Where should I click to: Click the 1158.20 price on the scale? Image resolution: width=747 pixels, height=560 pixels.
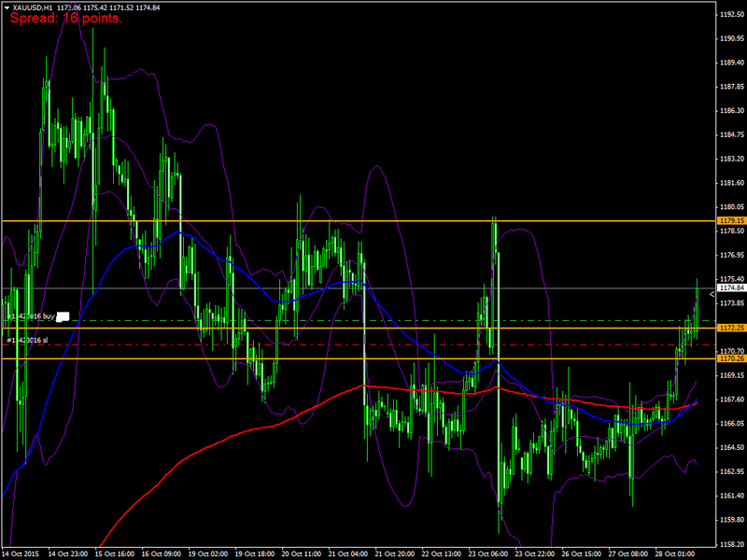(x=731, y=544)
